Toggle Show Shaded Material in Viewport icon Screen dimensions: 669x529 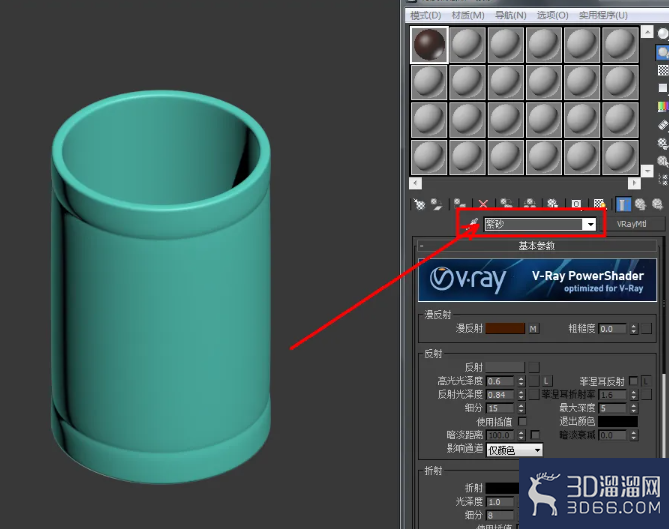pyautogui.click(x=599, y=204)
